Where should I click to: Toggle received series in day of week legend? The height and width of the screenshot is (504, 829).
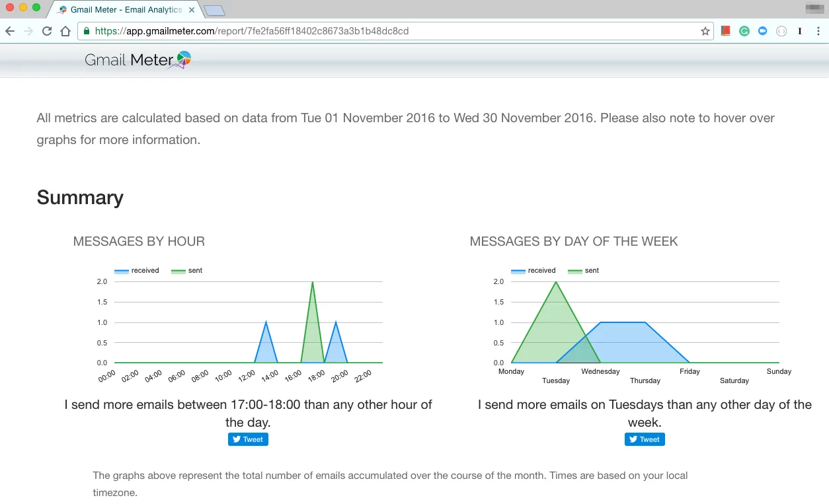pyautogui.click(x=533, y=271)
